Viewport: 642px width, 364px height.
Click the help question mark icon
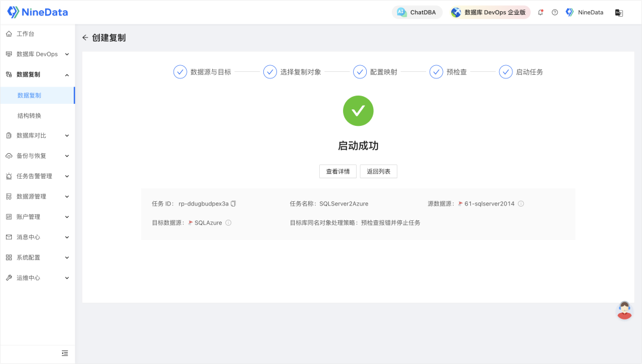(555, 12)
